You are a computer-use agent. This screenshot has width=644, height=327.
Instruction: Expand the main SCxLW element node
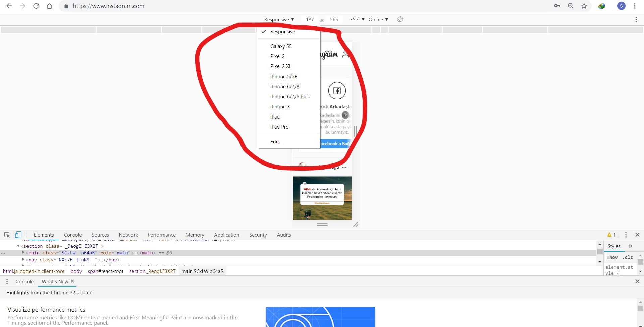pos(23,252)
